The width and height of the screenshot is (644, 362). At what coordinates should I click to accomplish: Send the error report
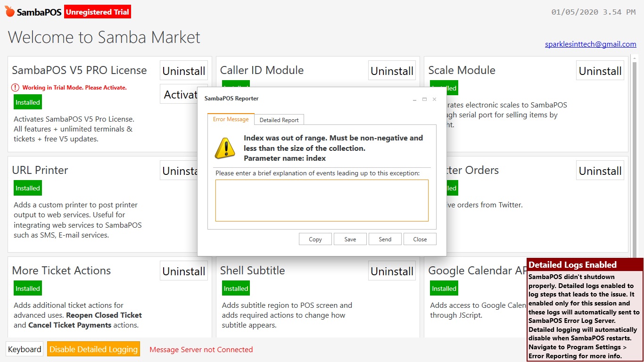(385, 239)
